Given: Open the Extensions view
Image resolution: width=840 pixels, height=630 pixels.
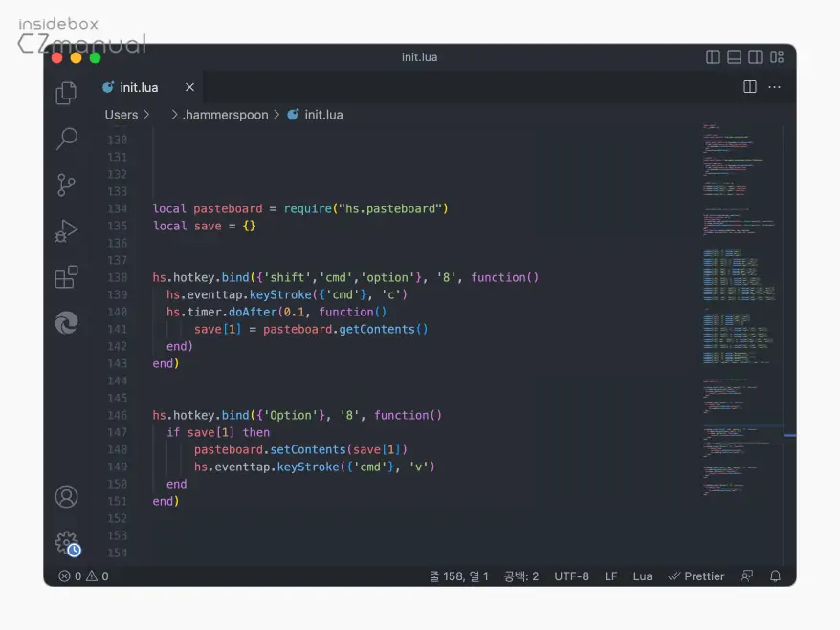Looking at the screenshot, I should point(66,277).
